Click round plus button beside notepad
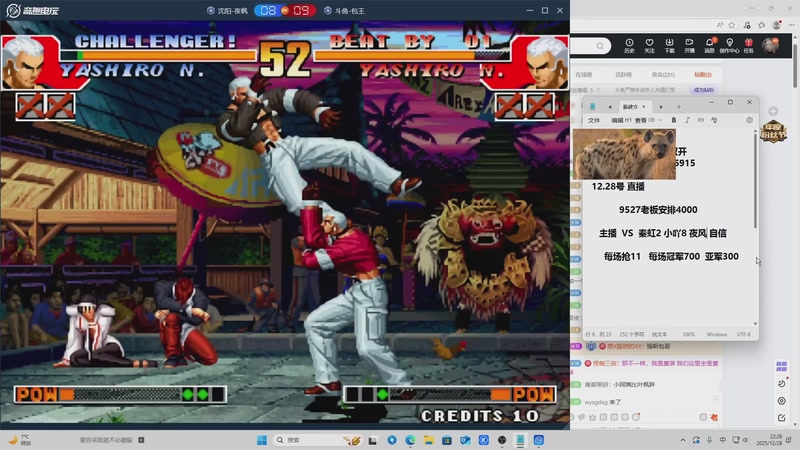Screen dimensions: 800x450 click(x=773, y=111)
